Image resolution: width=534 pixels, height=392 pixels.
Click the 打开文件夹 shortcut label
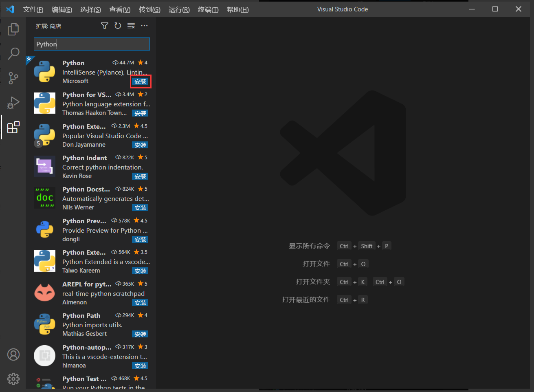[313, 282]
